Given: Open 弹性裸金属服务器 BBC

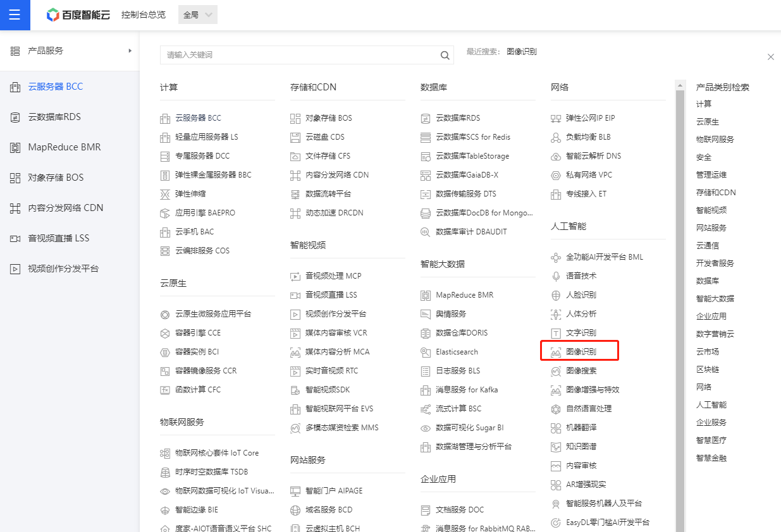Looking at the screenshot, I should [x=213, y=175].
